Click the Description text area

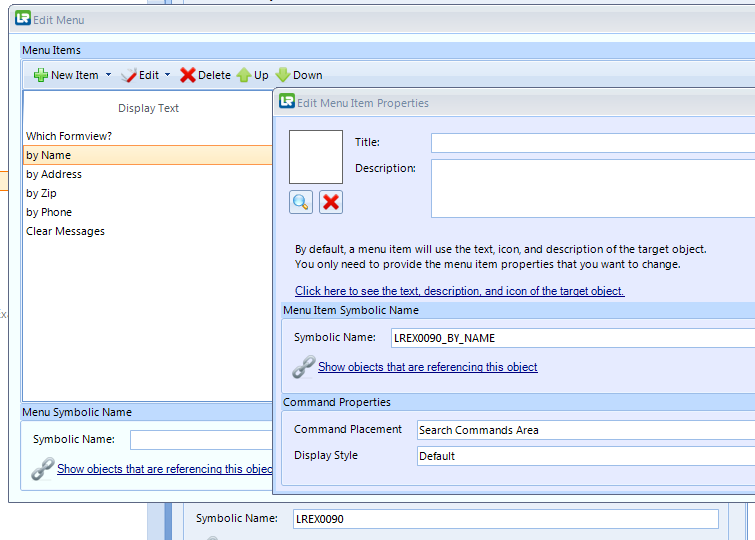(x=593, y=189)
